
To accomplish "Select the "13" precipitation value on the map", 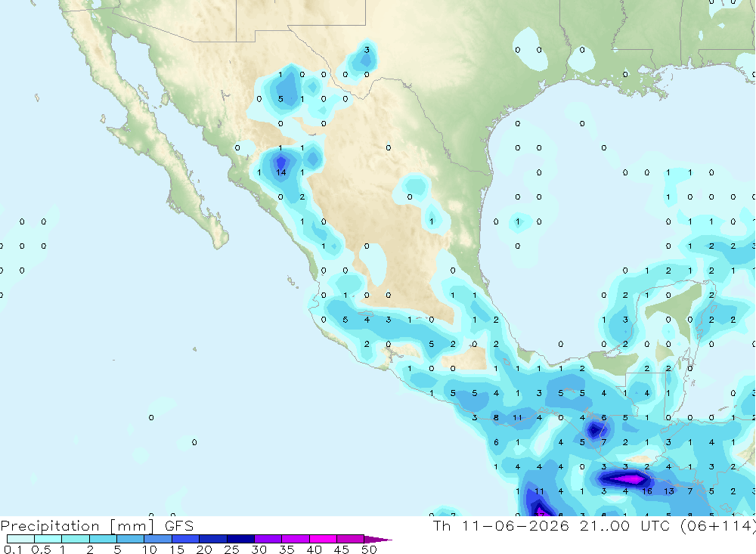I will coord(669,491).
